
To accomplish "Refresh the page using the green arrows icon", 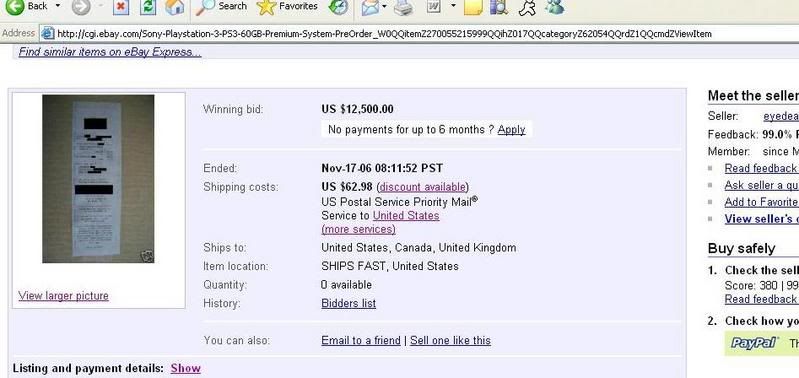I will (148, 6).
